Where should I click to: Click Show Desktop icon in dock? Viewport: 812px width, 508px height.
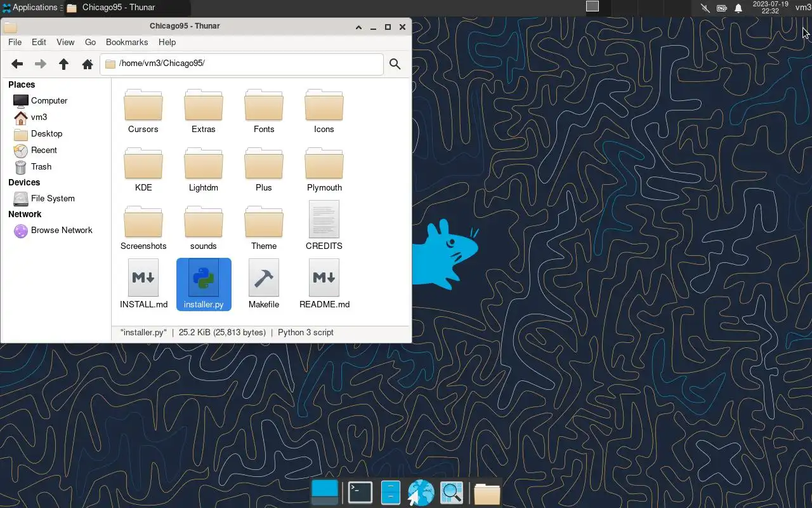click(x=325, y=492)
